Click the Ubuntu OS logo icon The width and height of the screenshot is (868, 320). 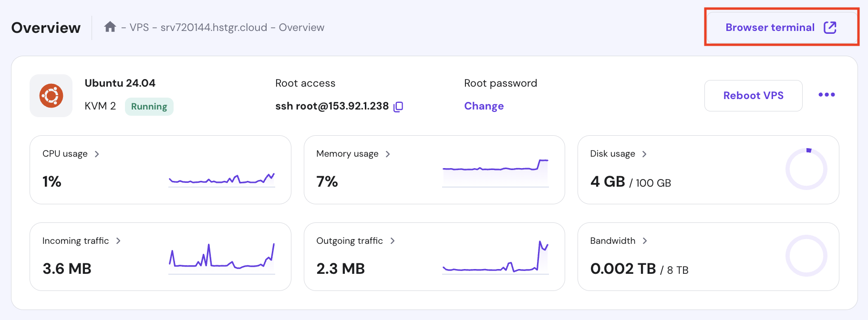pyautogui.click(x=51, y=96)
